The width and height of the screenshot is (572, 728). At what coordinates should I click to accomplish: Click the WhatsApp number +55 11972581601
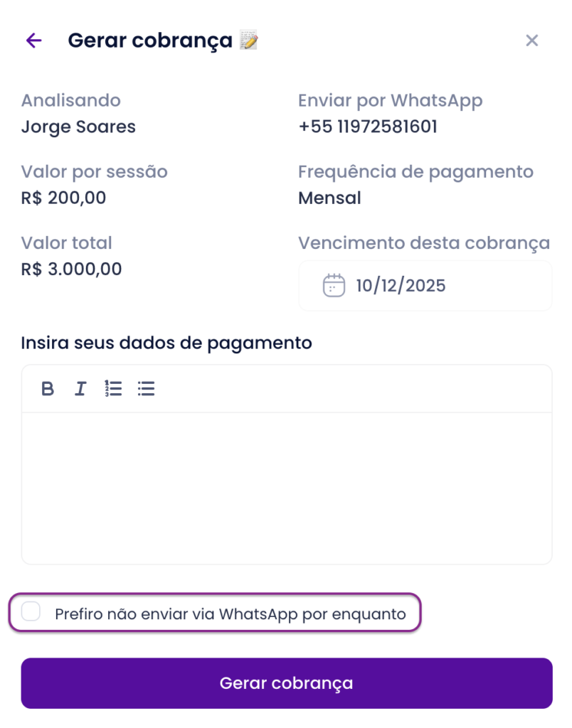pyautogui.click(x=367, y=127)
